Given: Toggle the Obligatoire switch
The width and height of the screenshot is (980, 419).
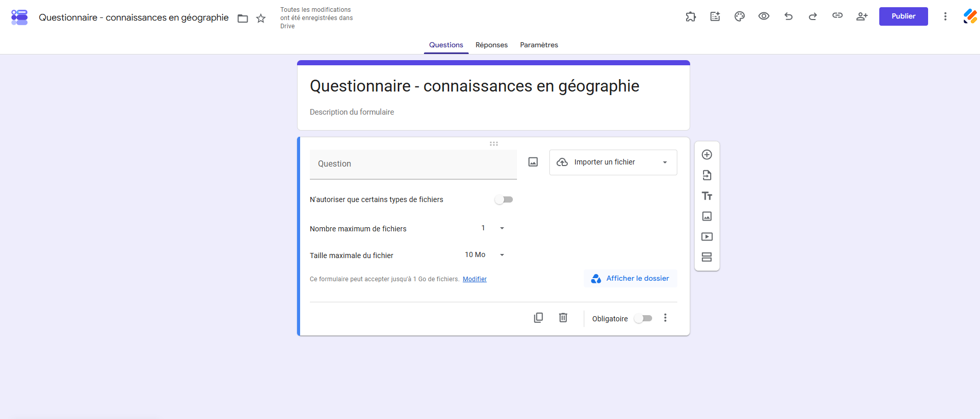Looking at the screenshot, I should (643, 318).
